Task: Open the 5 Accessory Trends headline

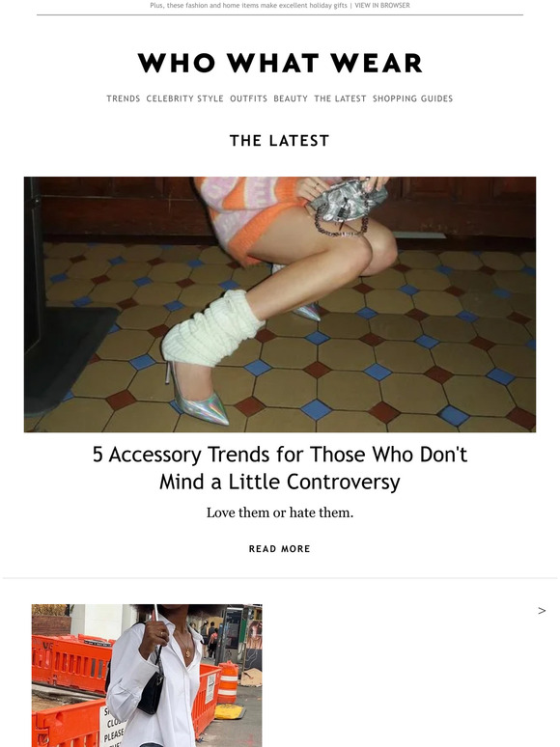Action: click(x=280, y=468)
